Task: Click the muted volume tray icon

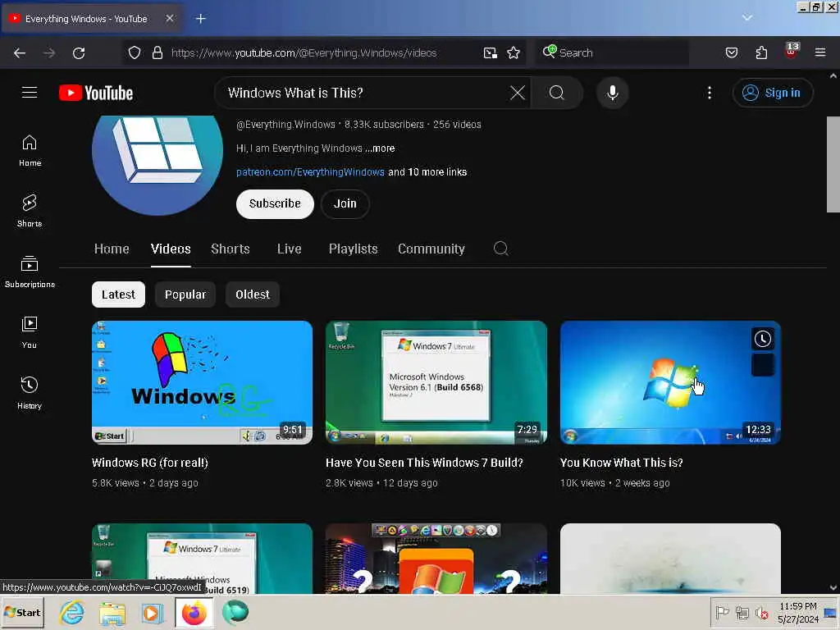Action: (761, 613)
